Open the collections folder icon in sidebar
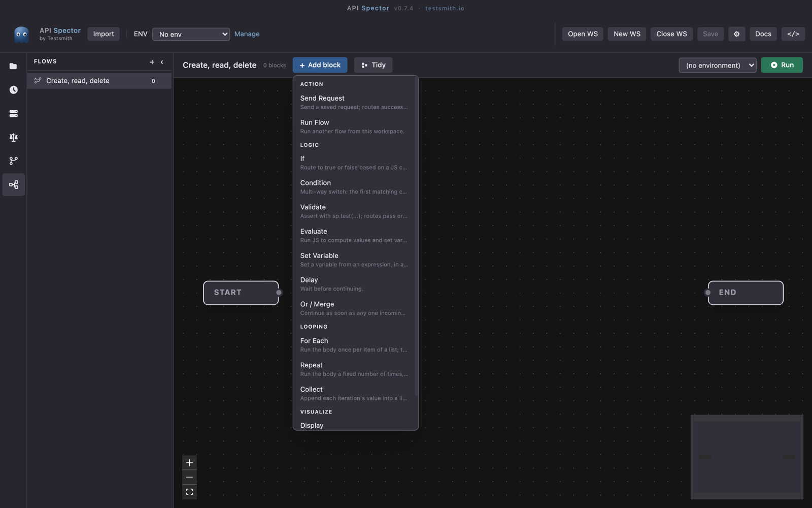The height and width of the screenshot is (508, 812). click(13, 66)
